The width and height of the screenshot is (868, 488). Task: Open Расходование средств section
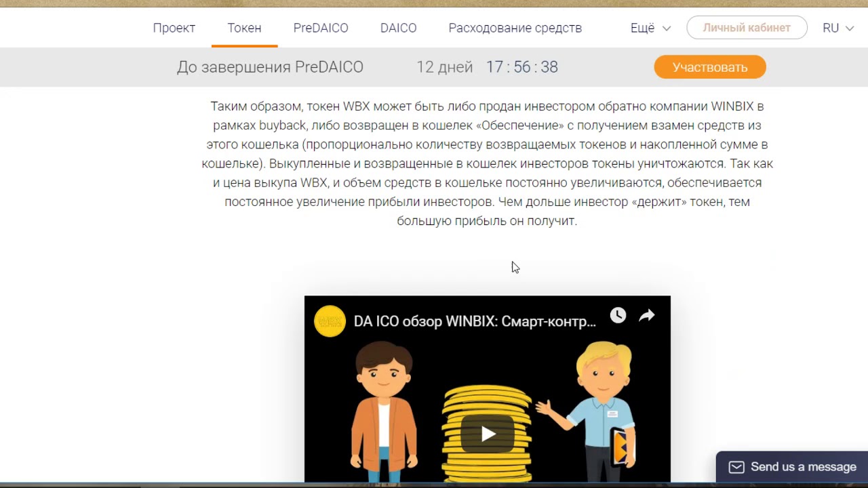[x=515, y=28]
